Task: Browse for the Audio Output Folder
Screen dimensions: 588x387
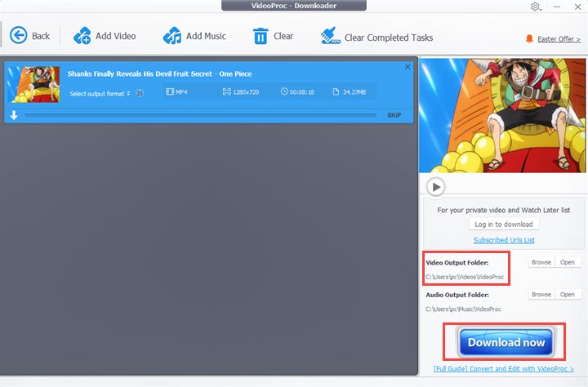Action: coord(541,295)
